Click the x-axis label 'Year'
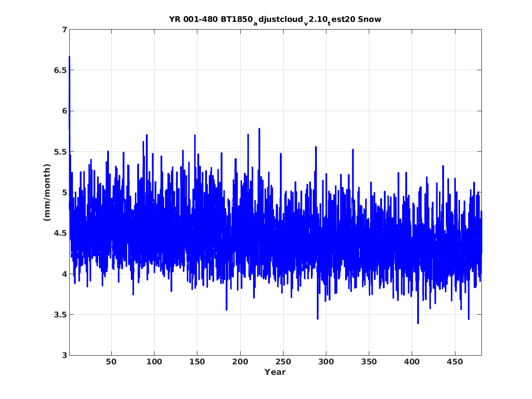The width and height of the screenshot is (532, 399). tap(275, 372)
